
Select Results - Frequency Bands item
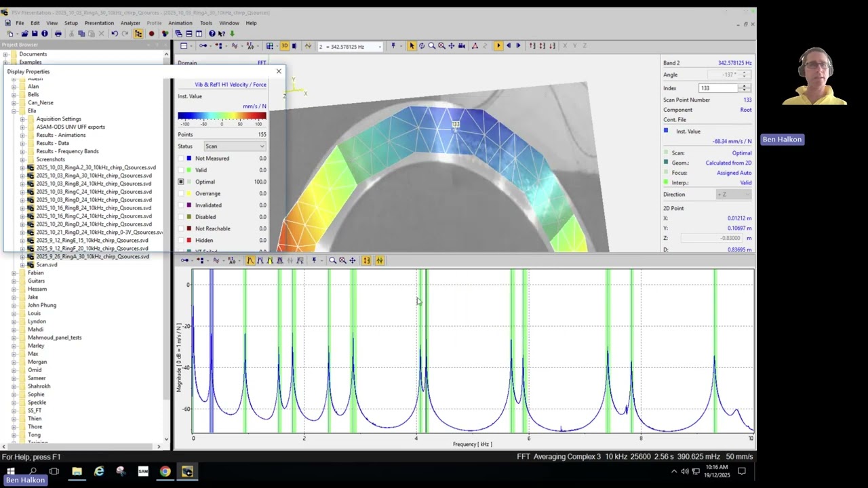pyautogui.click(x=67, y=152)
